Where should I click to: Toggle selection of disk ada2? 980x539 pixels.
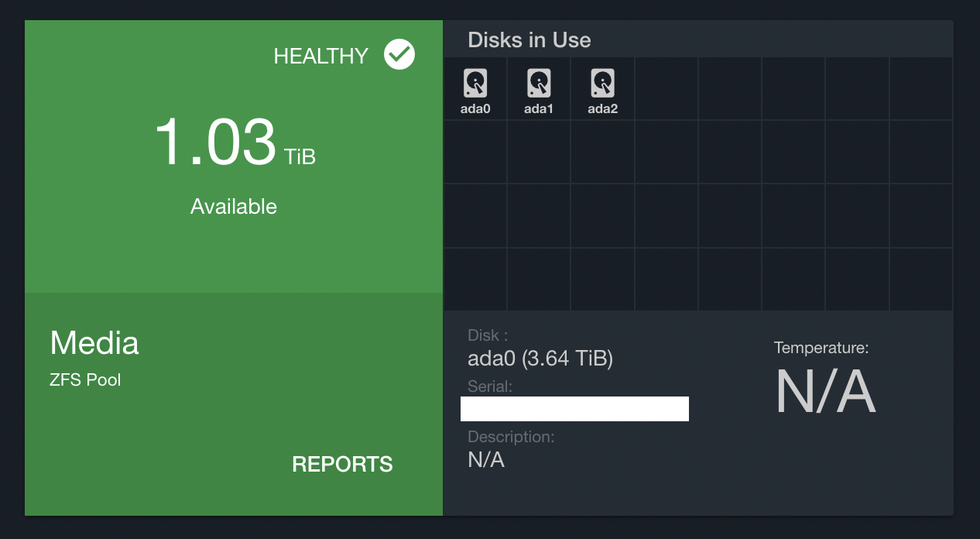pos(602,88)
